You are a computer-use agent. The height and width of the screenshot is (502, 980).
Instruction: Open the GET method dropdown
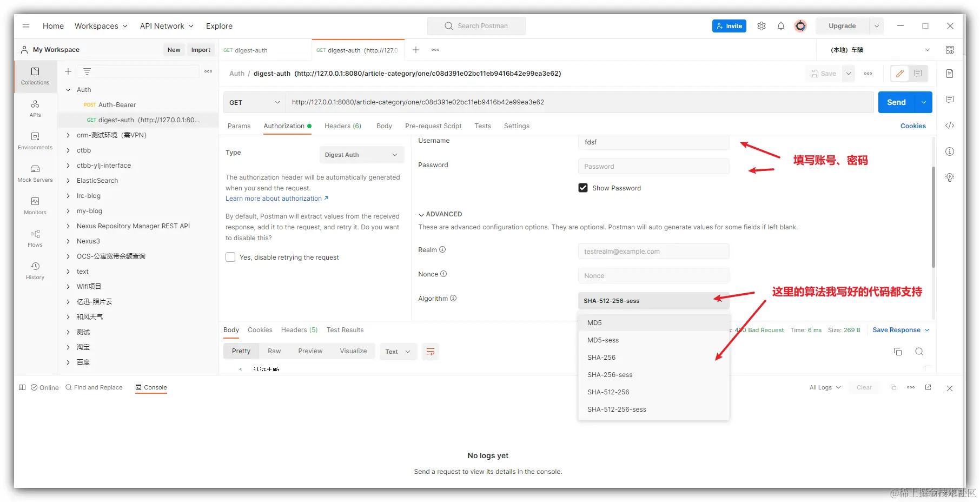(x=254, y=102)
